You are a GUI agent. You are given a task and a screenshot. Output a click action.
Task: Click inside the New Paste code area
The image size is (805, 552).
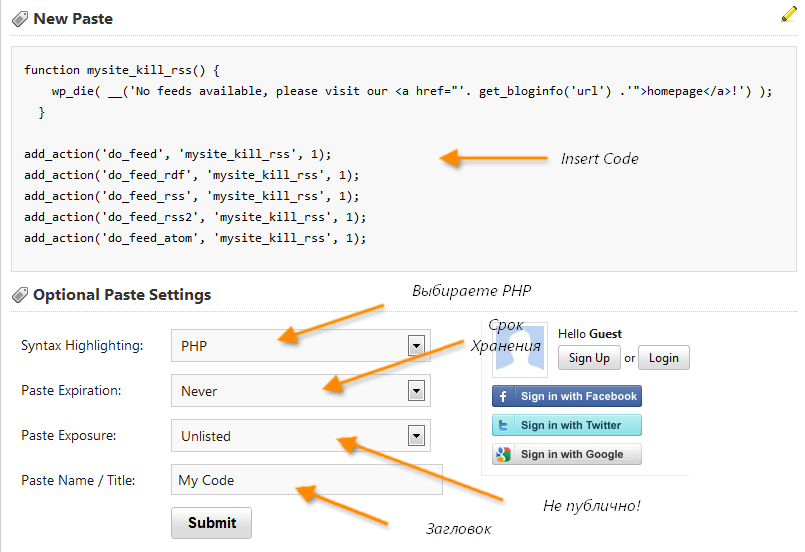404,159
